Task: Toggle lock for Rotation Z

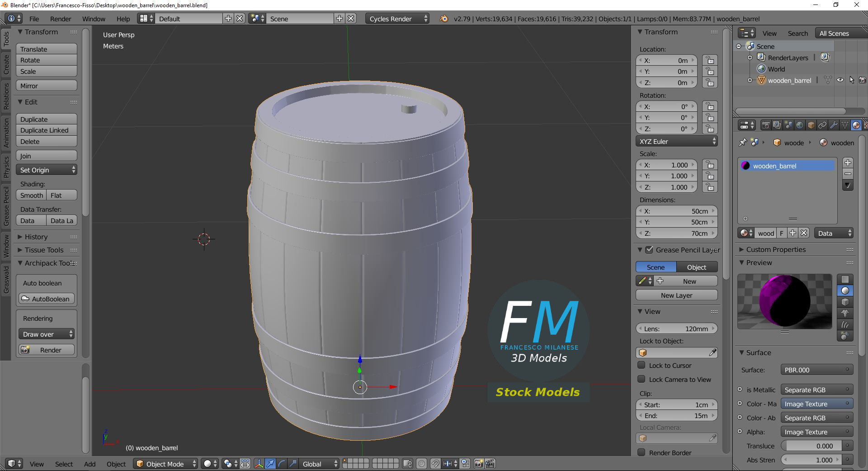Action: click(710, 128)
